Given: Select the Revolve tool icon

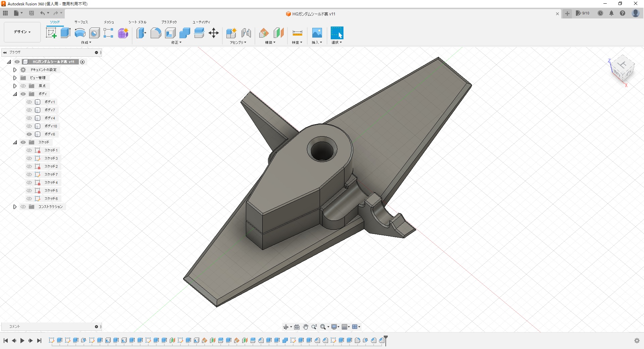Looking at the screenshot, I should 80,33.
